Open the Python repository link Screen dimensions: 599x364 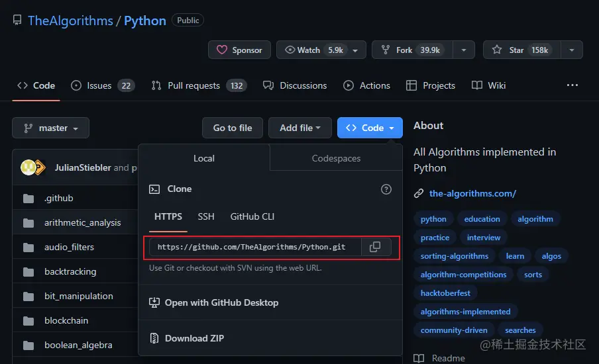point(145,21)
